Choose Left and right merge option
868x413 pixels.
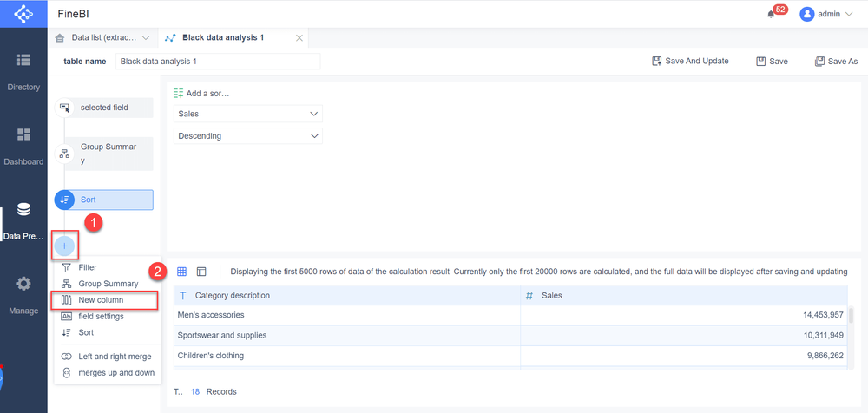pos(114,357)
